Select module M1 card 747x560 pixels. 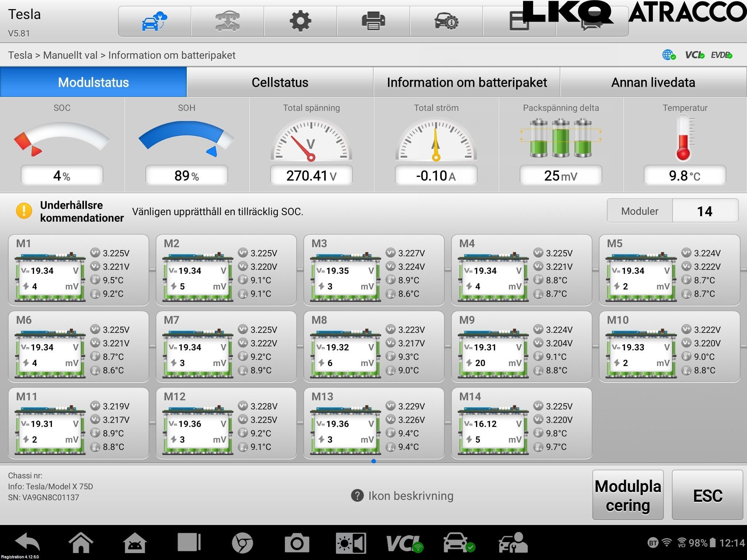click(78, 270)
